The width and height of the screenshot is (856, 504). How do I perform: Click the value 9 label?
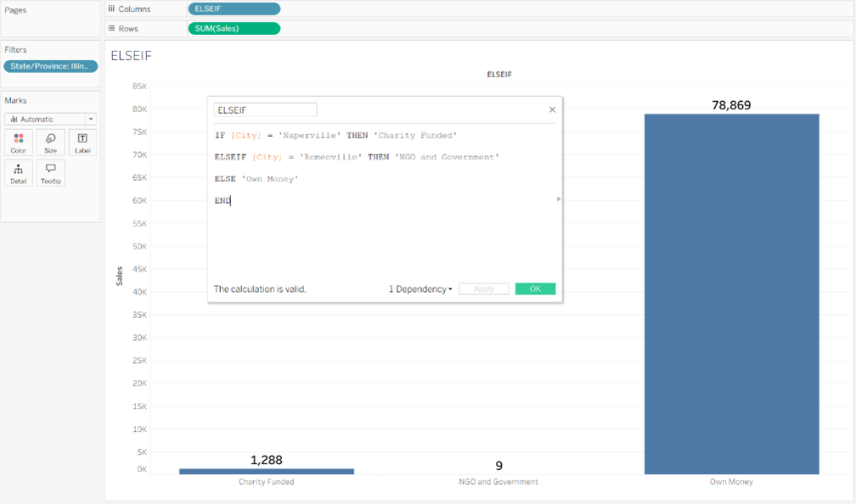tap(499, 466)
